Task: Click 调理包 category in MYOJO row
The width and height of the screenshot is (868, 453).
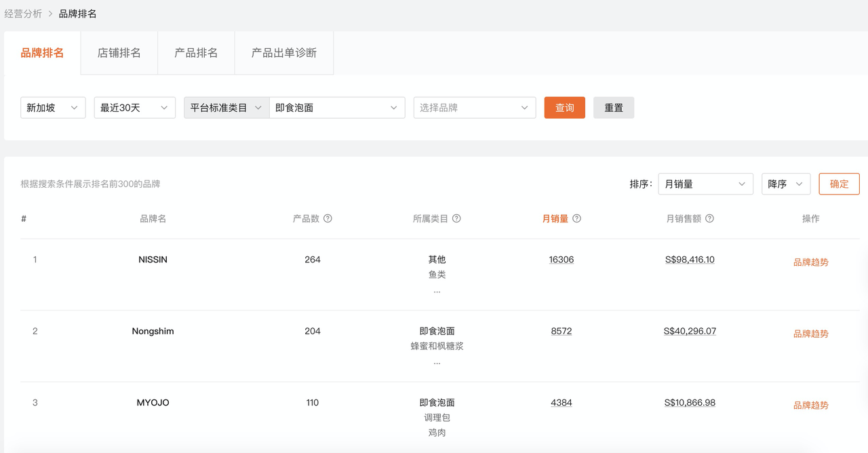Action: click(x=437, y=418)
